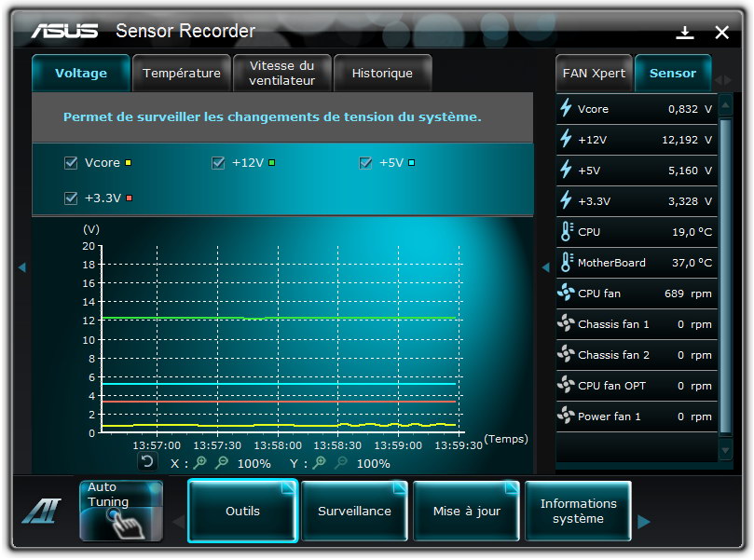Switch to the Voltage tab
Screen dimensions: 754x560
pyautogui.click(x=81, y=73)
